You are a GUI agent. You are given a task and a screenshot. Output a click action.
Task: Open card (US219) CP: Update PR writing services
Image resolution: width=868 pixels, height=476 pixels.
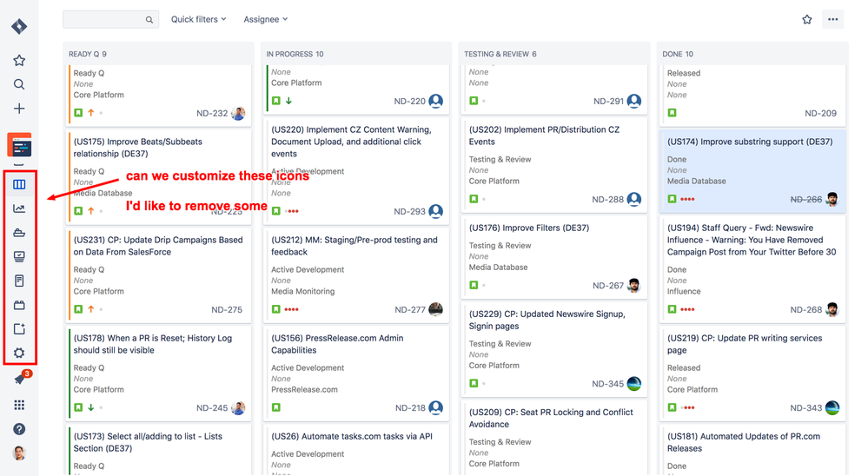(x=752, y=374)
